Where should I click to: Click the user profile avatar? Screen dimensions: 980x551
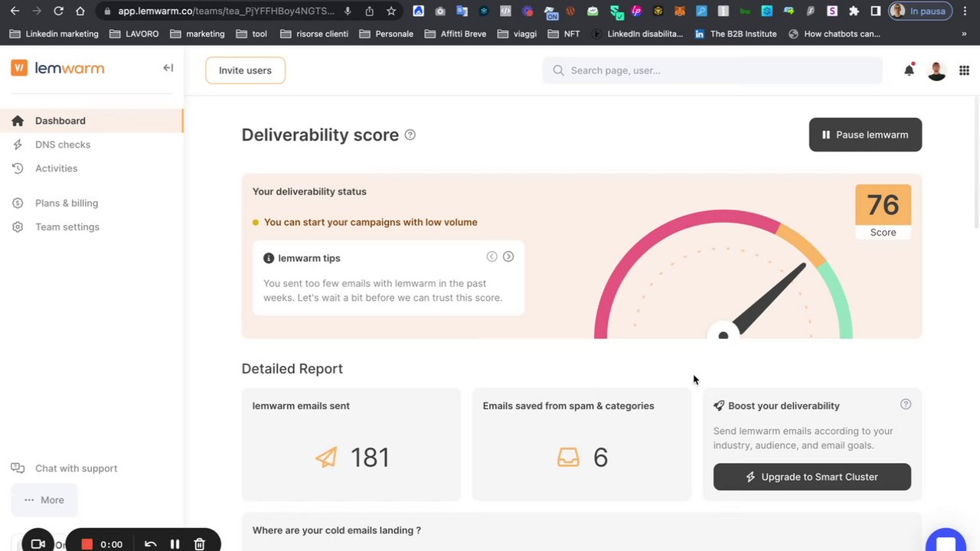[936, 70]
